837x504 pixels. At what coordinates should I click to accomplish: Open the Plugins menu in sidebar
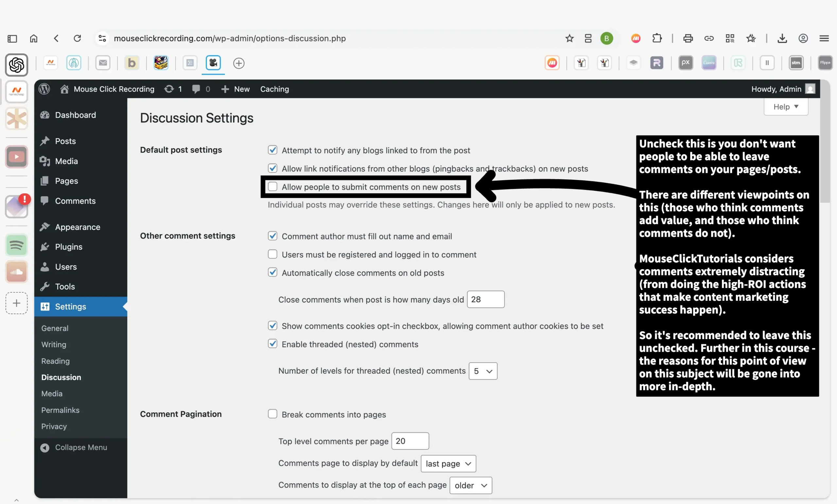point(69,247)
